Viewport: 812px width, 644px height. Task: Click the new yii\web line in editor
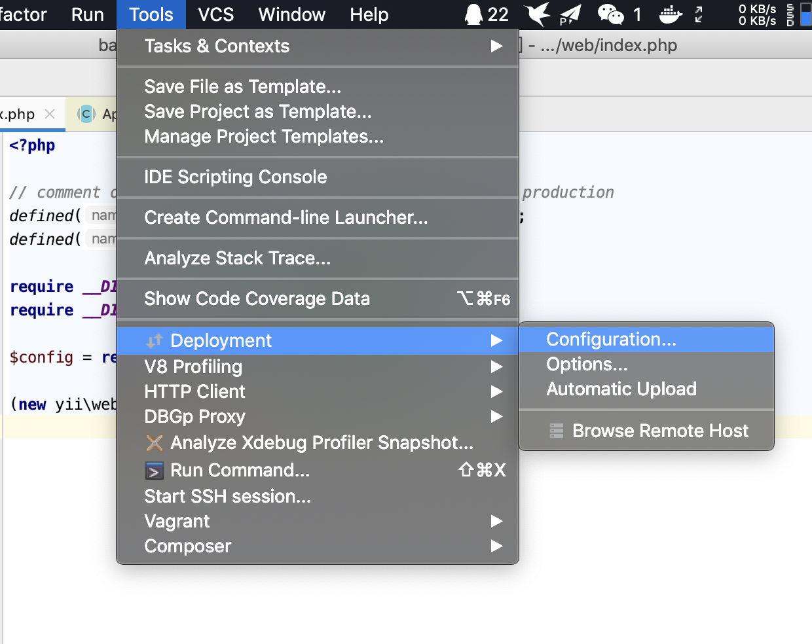[x=63, y=404]
